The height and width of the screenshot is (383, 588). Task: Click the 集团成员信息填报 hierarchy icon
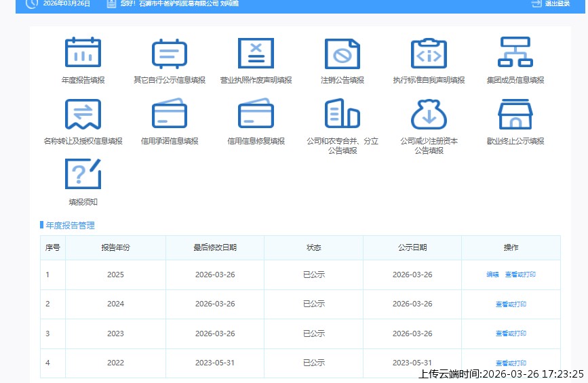pos(515,54)
